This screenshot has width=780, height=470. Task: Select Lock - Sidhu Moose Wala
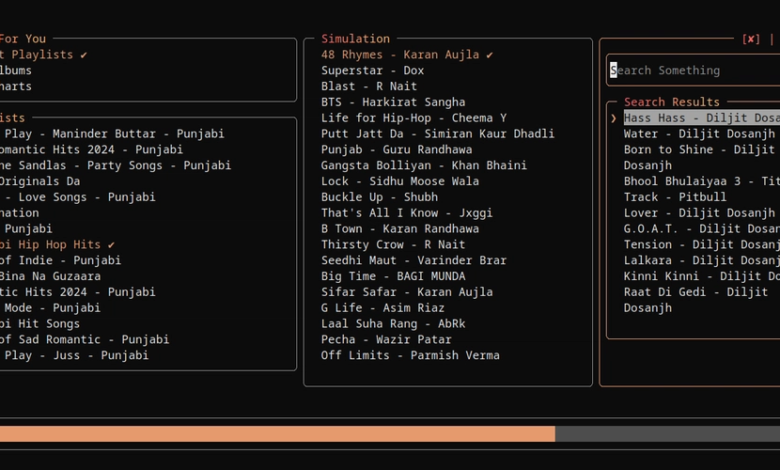pos(400,182)
